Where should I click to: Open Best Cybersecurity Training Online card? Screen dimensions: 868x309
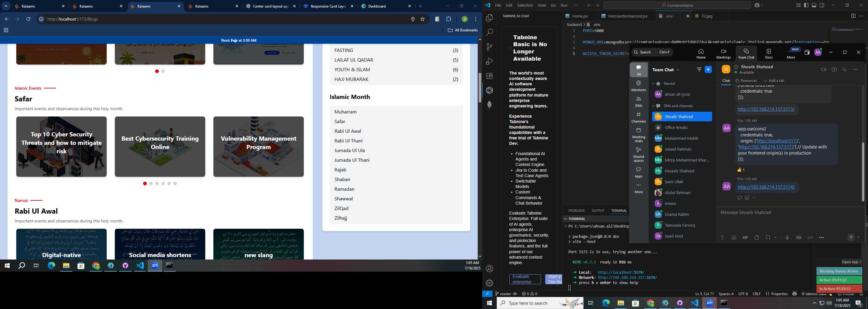160,146
